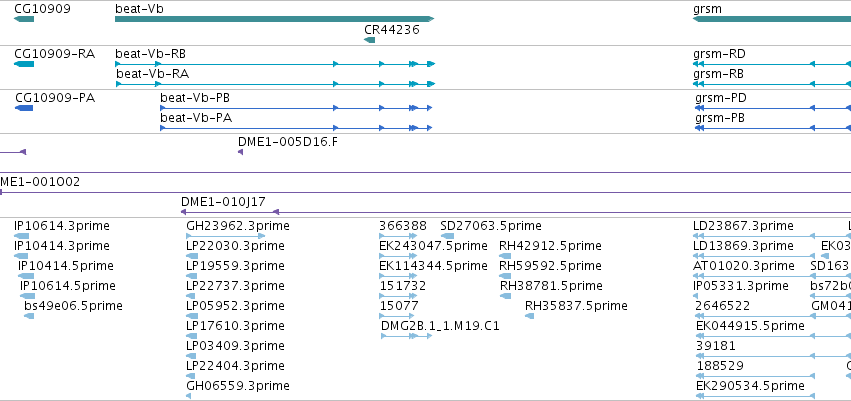Select the beat-Vb gene bar
Viewport: 851px width, 401px height.
275,19
